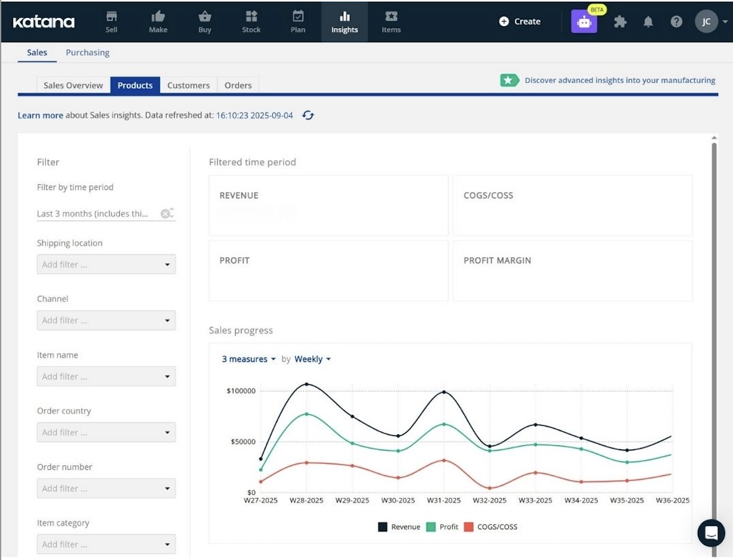Click the W32-2025 COGS/COSS data point

click(490, 488)
